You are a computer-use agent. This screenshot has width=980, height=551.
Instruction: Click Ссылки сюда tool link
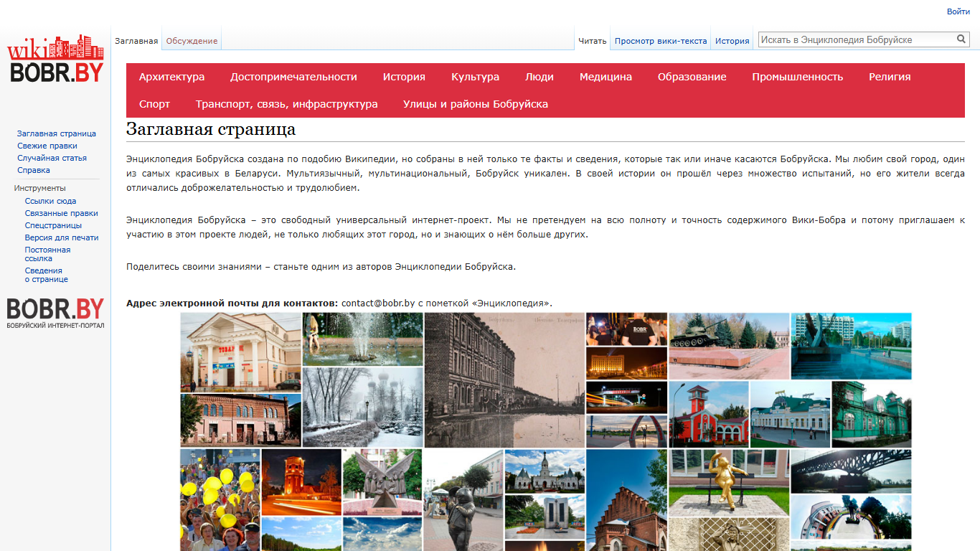point(50,201)
